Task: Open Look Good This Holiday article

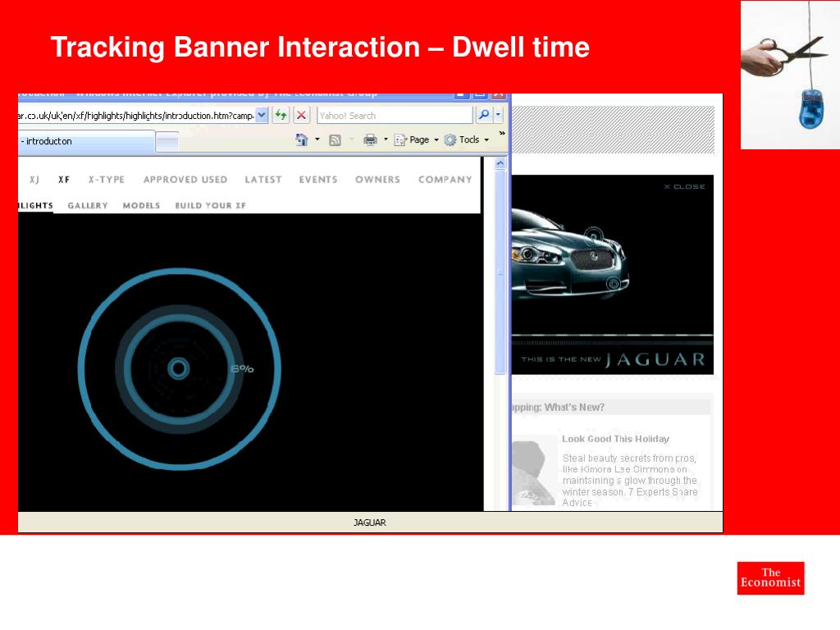Action: pos(615,439)
